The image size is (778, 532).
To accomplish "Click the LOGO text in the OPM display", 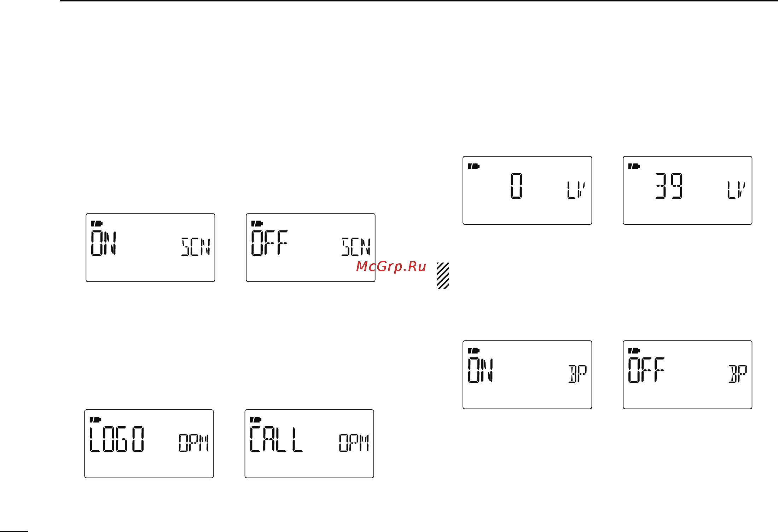I will [x=117, y=439].
